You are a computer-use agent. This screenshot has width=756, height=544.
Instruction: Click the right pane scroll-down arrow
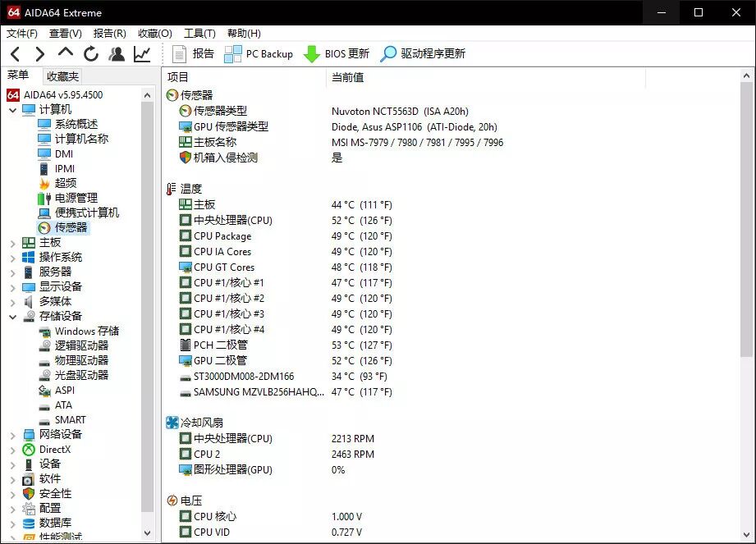point(746,534)
